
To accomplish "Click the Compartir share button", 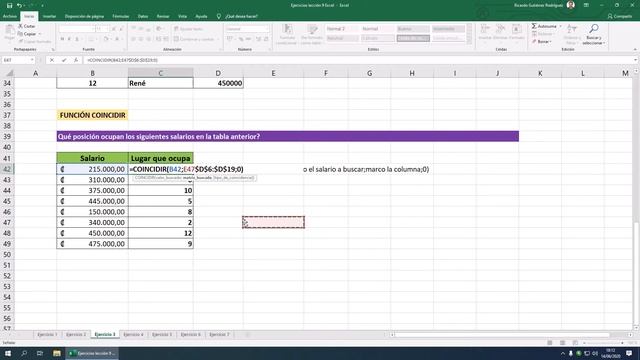I will tap(620, 16).
